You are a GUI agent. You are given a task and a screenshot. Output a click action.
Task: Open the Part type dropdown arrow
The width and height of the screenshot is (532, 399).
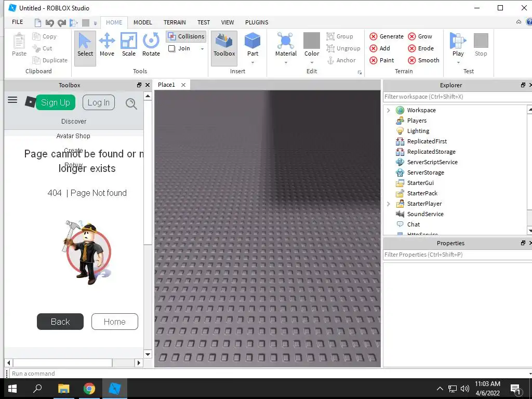tap(253, 62)
